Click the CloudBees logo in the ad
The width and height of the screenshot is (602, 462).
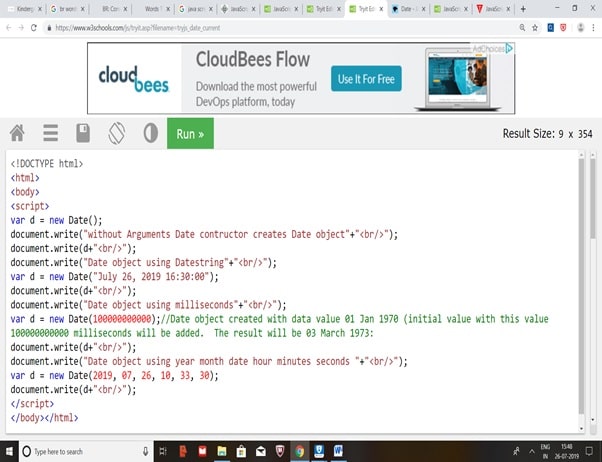tap(134, 79)
